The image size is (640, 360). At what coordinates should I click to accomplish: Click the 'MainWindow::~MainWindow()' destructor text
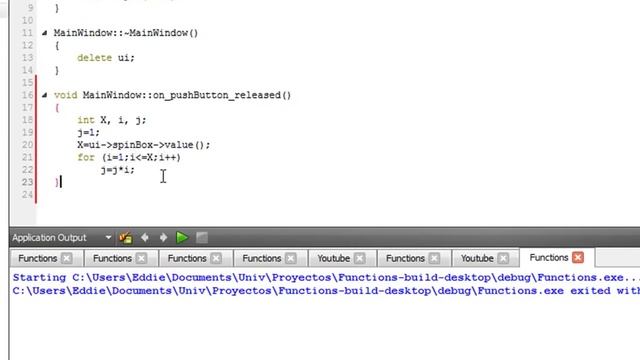click(126, 33)
